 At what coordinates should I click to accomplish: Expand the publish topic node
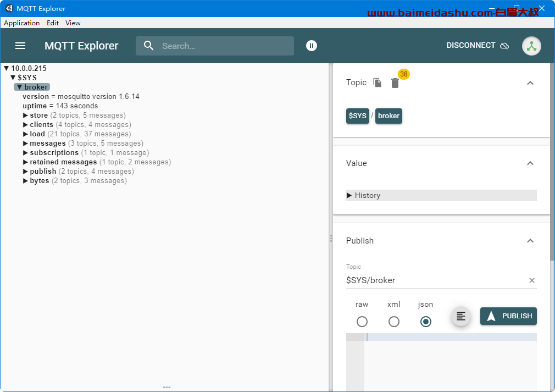(x=25, y=172)
